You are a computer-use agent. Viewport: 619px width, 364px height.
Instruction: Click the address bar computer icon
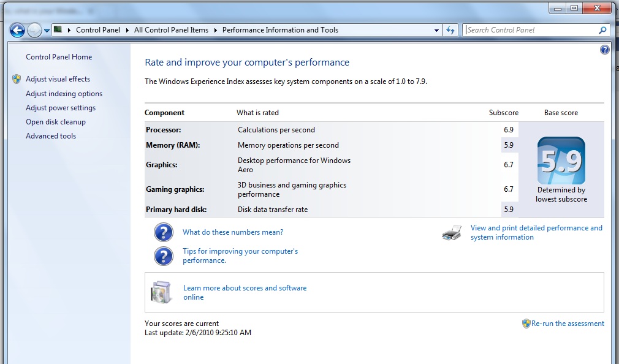click(58, 29)
